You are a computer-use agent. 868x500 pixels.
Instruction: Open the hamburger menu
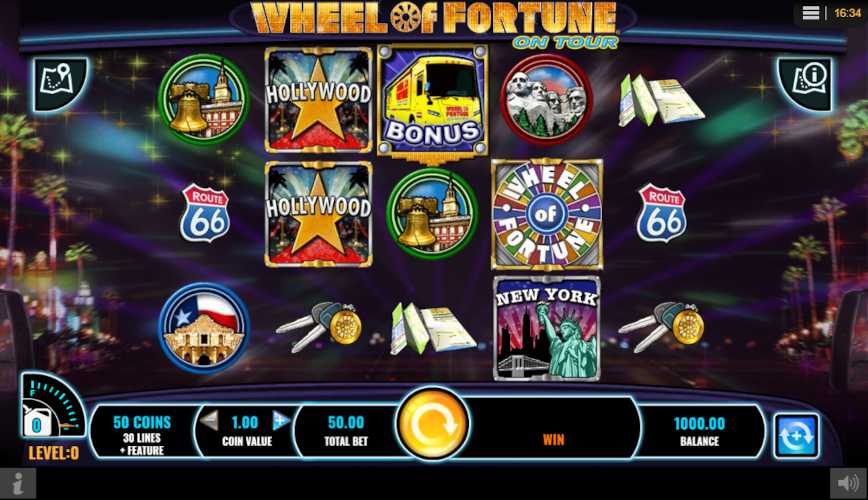click(811, 13)
